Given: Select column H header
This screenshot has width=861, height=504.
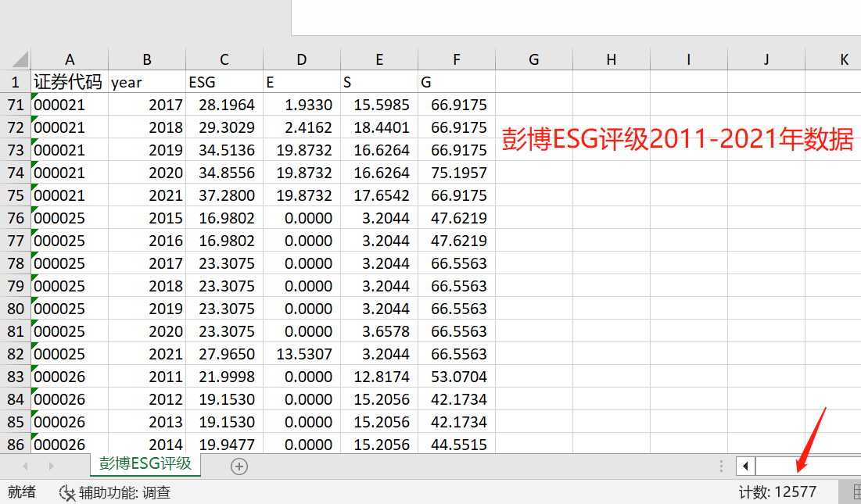Looking at the screenshot, I should (x=612, y=59).
